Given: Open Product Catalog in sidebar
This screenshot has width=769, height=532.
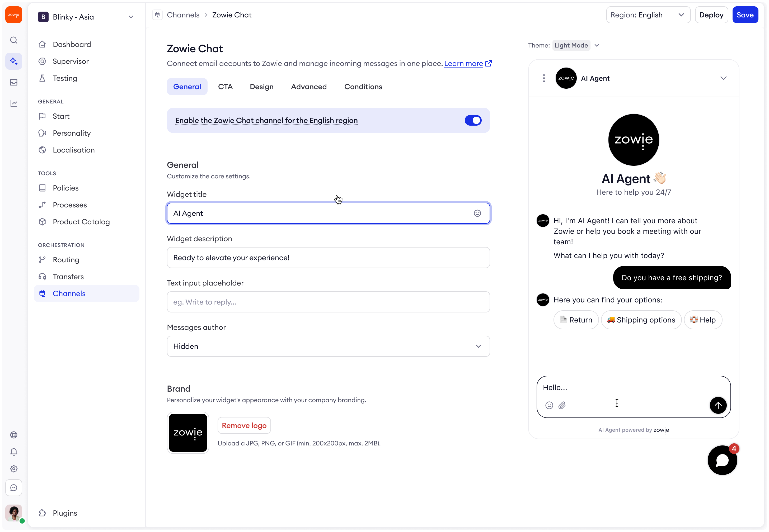Looking at the screenshot, I should pos(86,222).
